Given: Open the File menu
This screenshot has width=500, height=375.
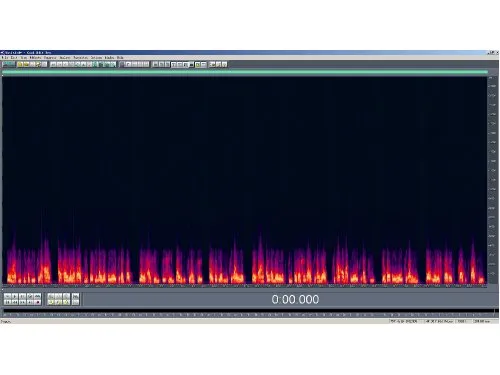Looking at the screenshot, I should [6, 58].
